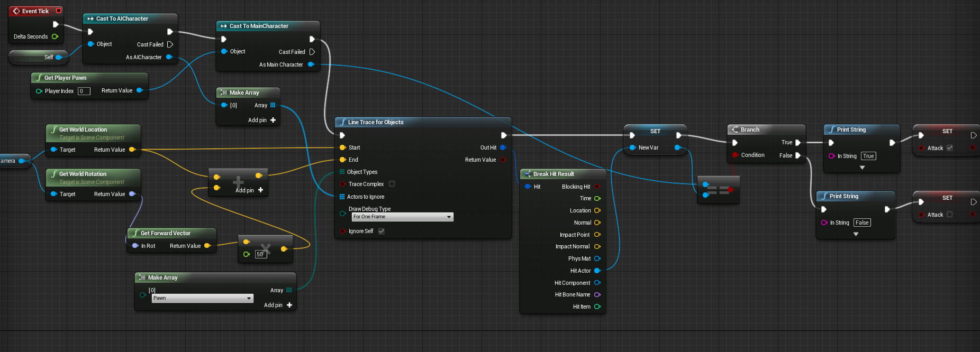This screenshot has width=980, height=352.
Task: Select the Line Trace for Objects node title
Action: pos(376,122)
